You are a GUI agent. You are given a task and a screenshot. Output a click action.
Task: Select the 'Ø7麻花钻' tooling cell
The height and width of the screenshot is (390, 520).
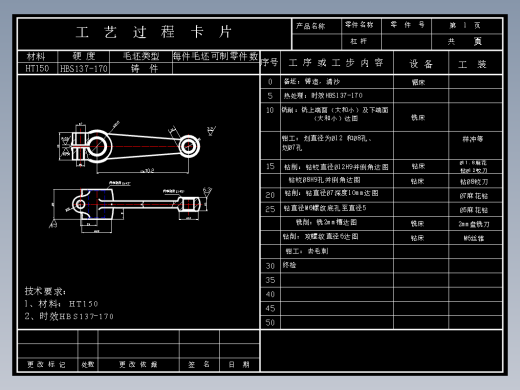[x=475, y=196]
